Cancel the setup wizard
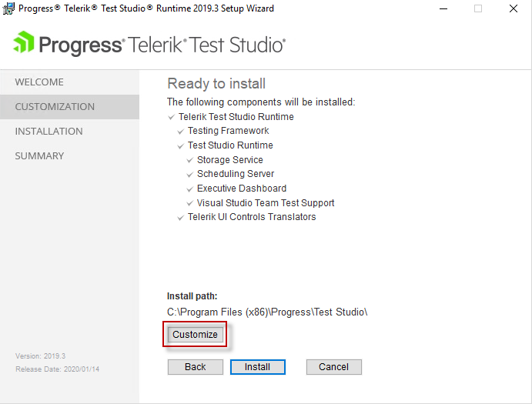532x404 pixels. point(334,367)
